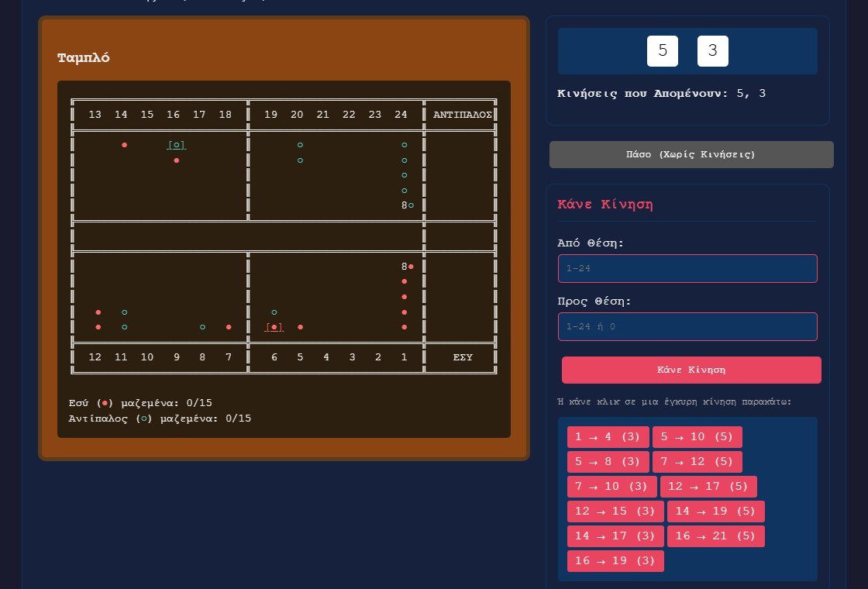The width and height of the screenshot is (868, 589).
Task: Click the Κάνε Κίνηση panel heading
Action: (x=605, y=205)
